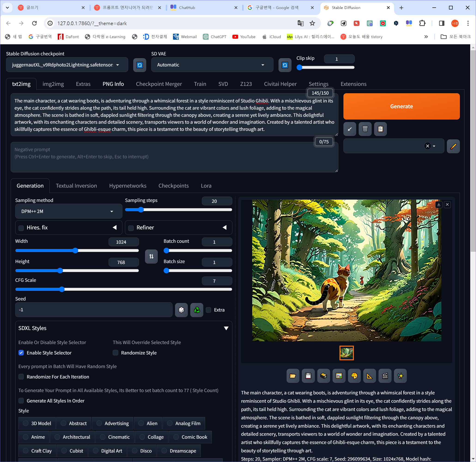The height and width of the screenshot is (462, 476).
Task: Collapse the SDXL Styles section
Action: pos(226,328)
